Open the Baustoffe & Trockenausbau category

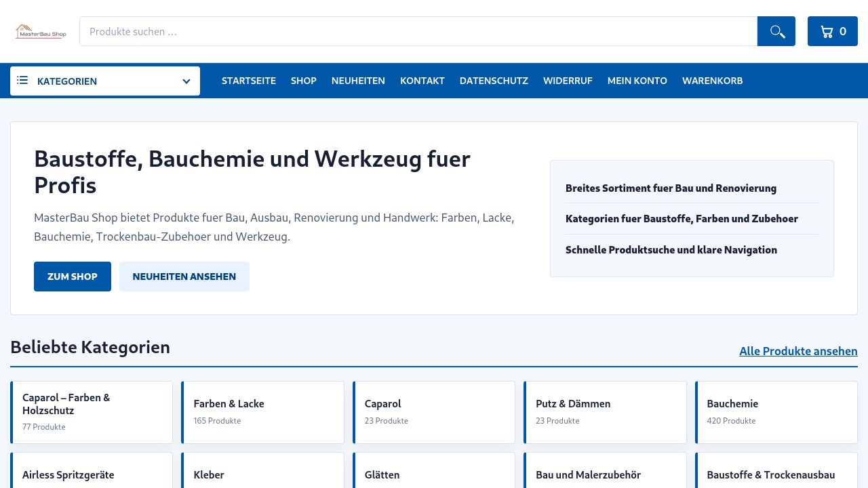776,470
